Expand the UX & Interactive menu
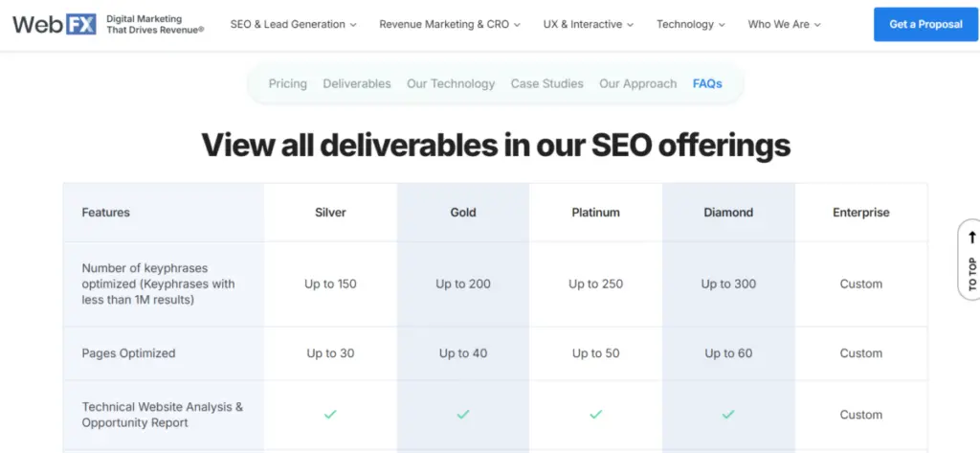 [x=588, y=24]
